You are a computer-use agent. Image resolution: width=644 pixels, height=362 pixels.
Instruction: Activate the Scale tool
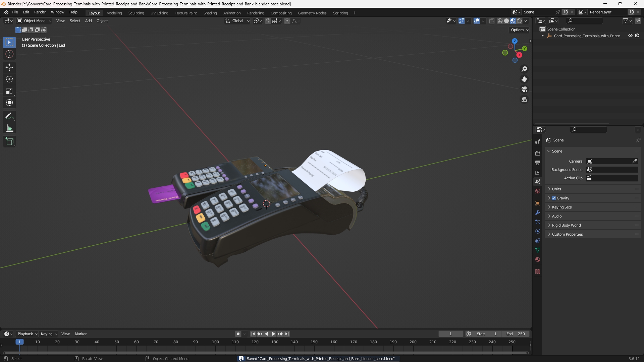pyautogui.click(x=9, y=91)
